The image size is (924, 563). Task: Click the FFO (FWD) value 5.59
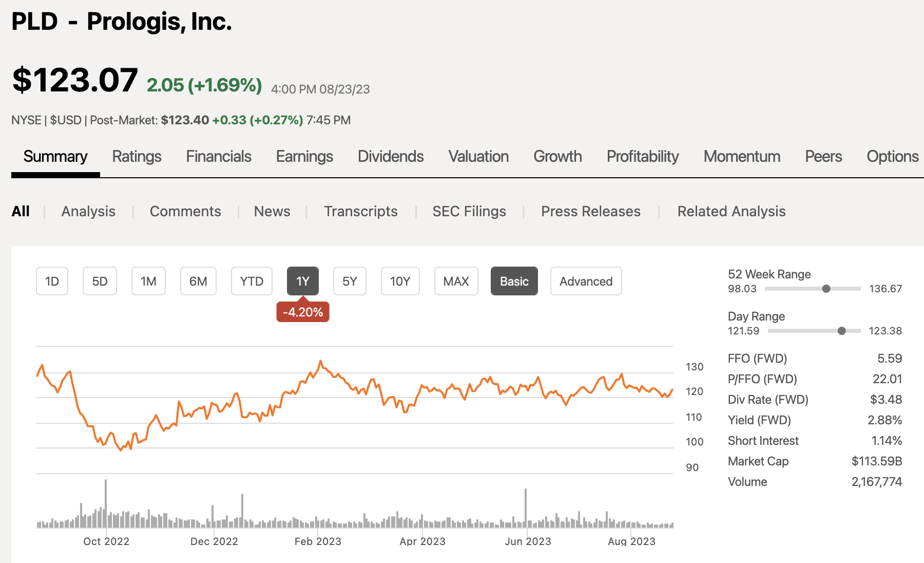(x=890, y=358)
